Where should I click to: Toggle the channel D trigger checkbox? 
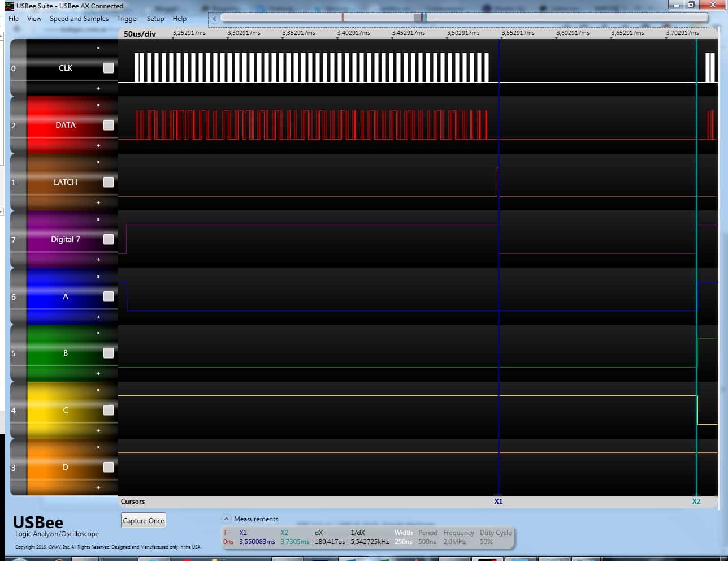(109, 467)
